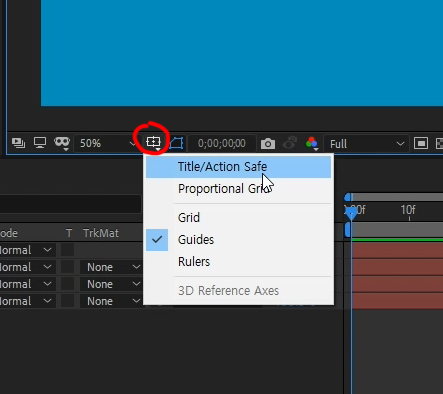
Task: Open the fourth layer's Normal mode dropdown
Action: 27,301
